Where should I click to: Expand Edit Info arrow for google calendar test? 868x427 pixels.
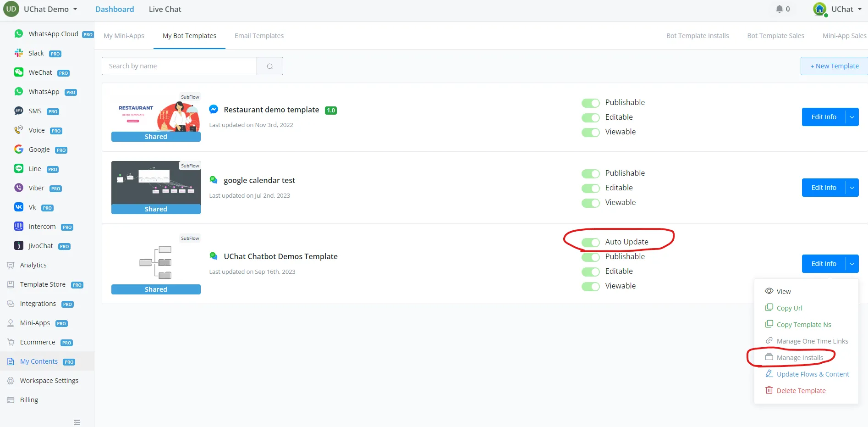852,188
